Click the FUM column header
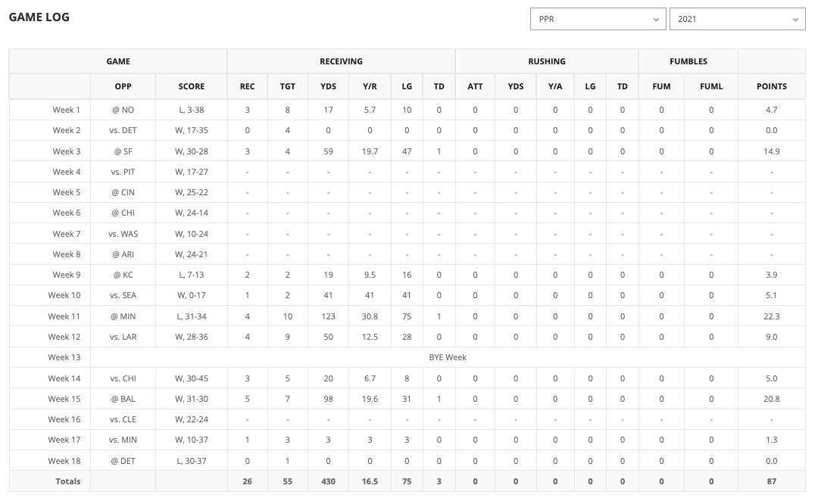 [x=661, y=86]
